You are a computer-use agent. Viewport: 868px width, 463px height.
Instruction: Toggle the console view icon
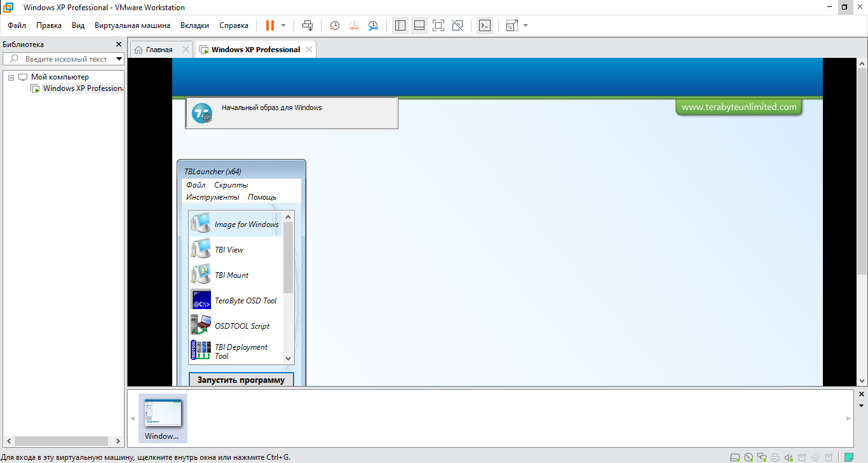click(x=484, y=25)
